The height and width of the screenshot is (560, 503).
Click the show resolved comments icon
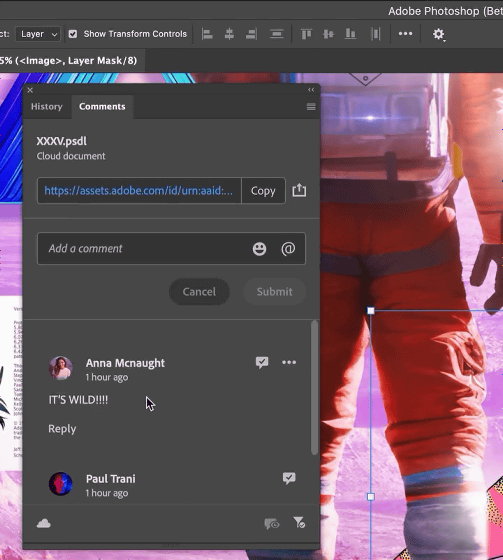(x=272, y=524)
